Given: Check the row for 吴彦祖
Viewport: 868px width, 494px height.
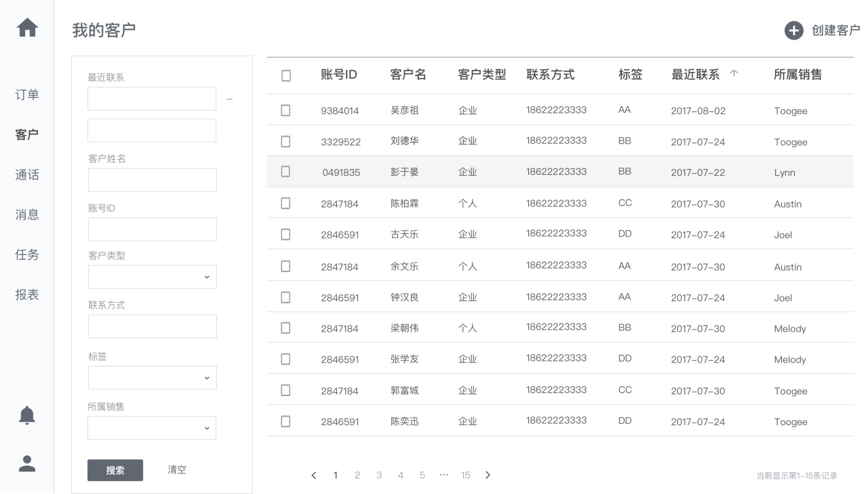Looking at the screenshot, I should click(x=286, y=110).
